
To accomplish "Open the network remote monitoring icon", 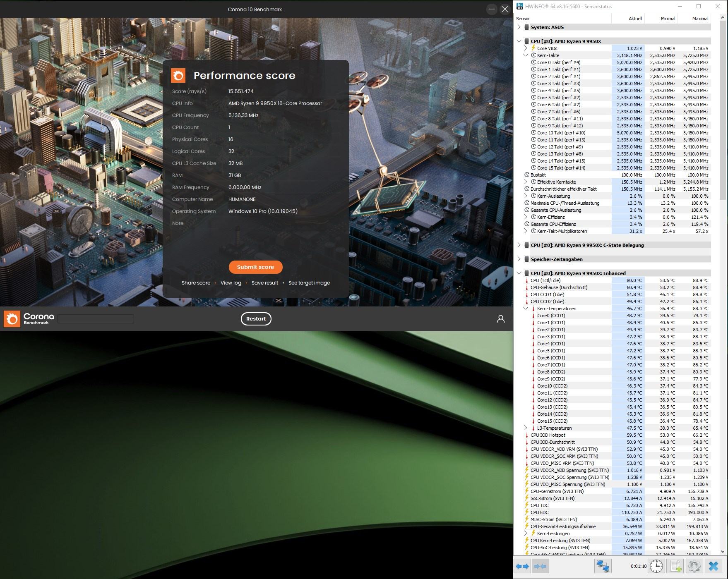I will [x=603, y=566].
